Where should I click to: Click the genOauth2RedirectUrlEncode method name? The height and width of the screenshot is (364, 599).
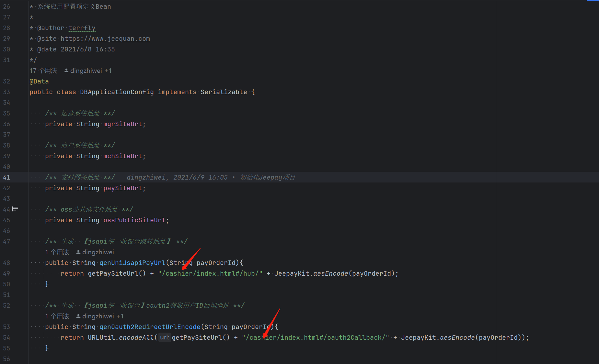coord(150,327)
